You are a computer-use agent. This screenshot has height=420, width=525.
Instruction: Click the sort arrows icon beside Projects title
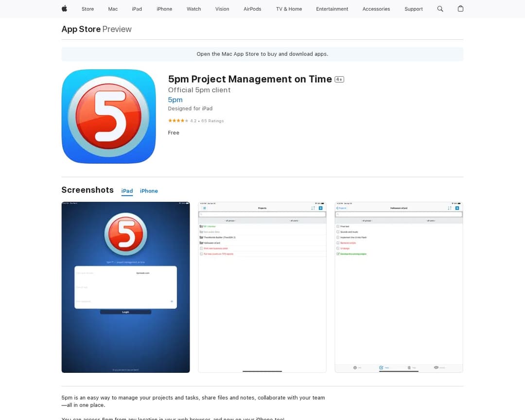pyautogui.click(x=313, y=207)
